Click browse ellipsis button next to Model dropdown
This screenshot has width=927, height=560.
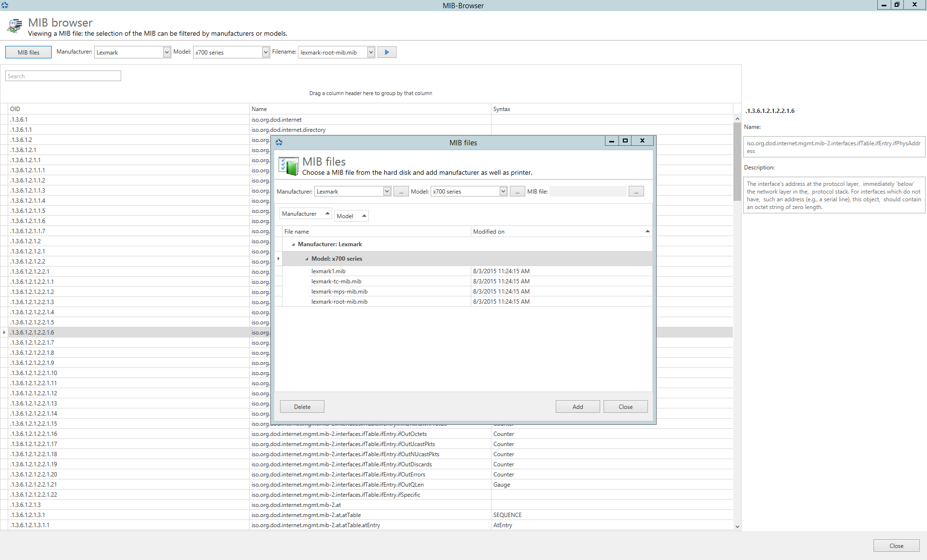[517, 192]
